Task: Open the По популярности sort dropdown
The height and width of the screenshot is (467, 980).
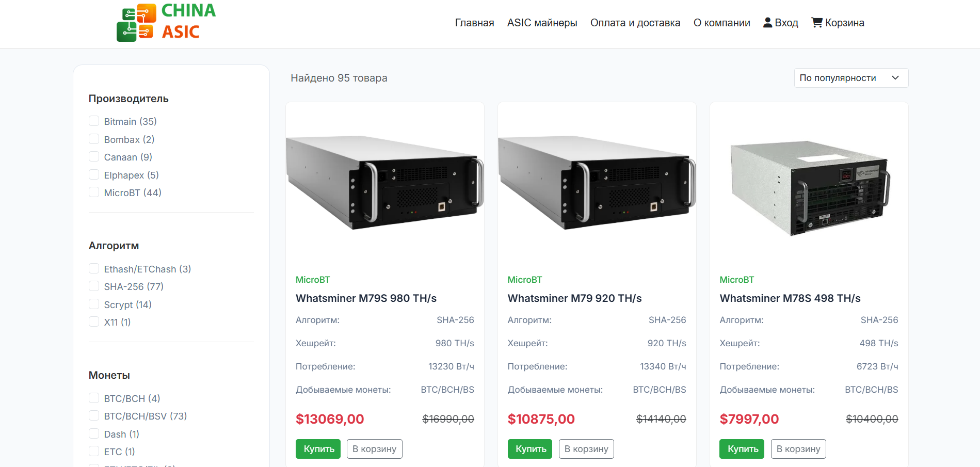Action: (x=850, y=78)
